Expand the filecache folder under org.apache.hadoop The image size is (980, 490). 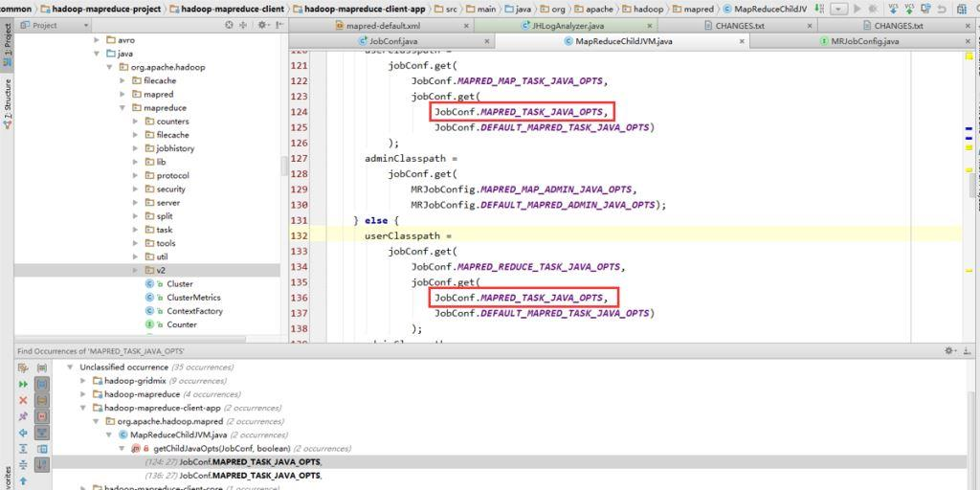tap(122, 80)
